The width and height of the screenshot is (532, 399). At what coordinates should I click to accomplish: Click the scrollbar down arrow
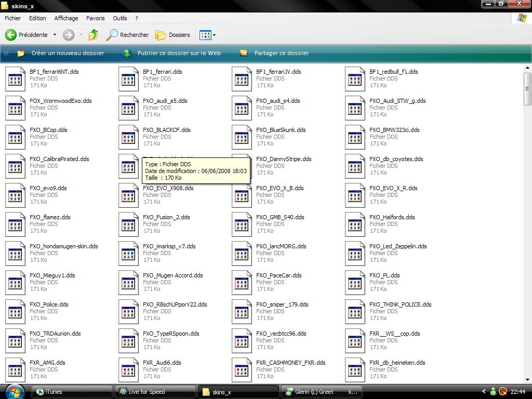(527, 380)
